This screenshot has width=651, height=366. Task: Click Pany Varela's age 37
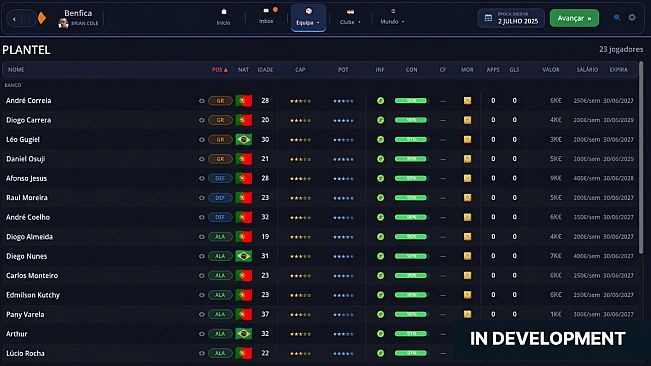click(265, 314)
